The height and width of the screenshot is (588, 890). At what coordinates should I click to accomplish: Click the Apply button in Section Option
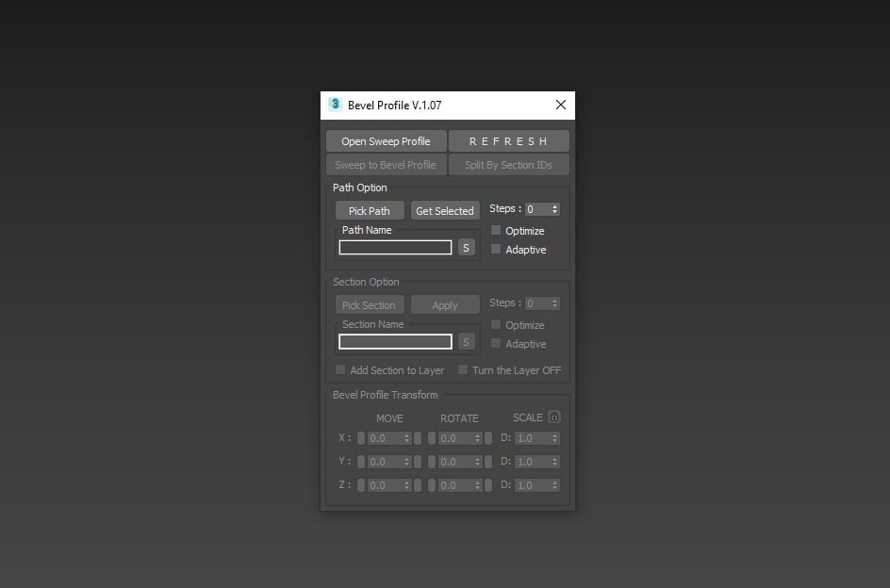click(445, 304)
